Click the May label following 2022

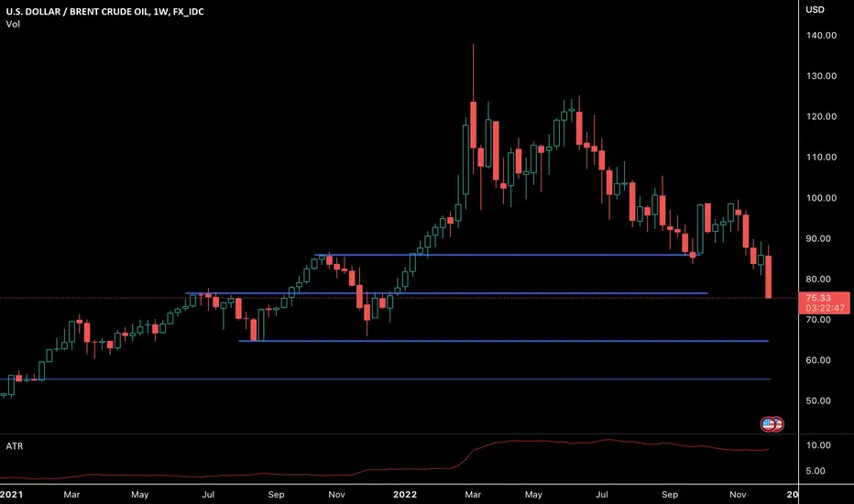click(533, 495)
